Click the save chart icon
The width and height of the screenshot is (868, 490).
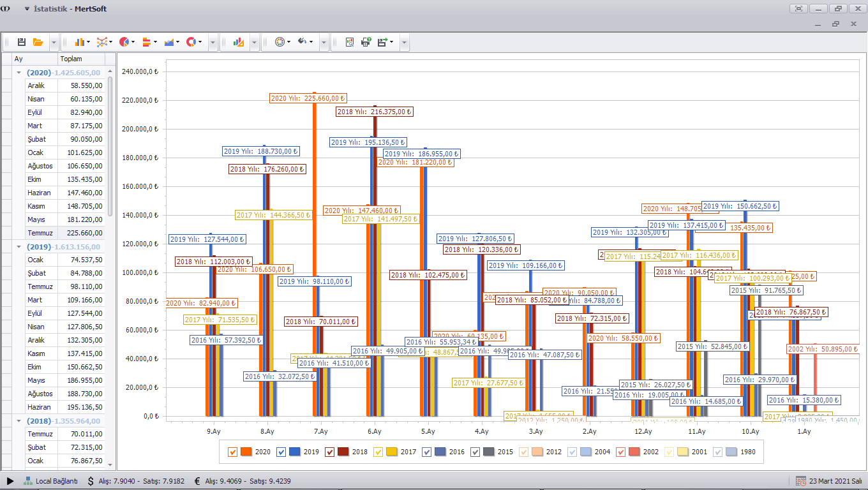[x=22, y=42]
